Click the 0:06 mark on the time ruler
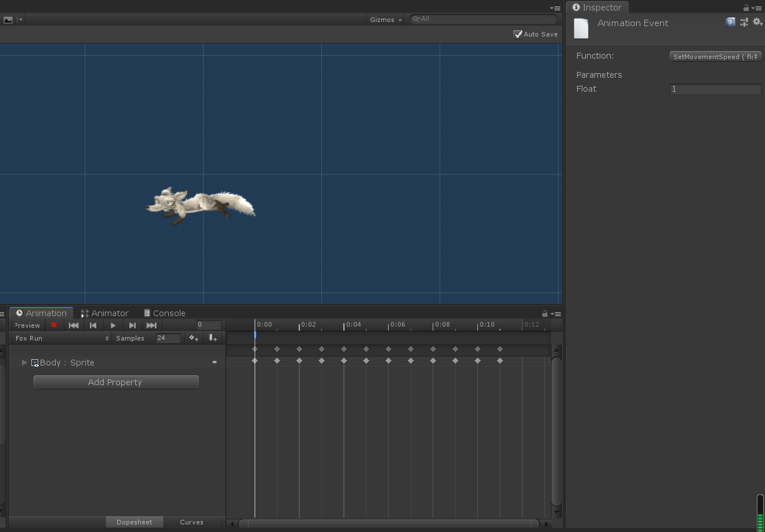The width and height of the screenshot is (765, 532). click(397, 325)
